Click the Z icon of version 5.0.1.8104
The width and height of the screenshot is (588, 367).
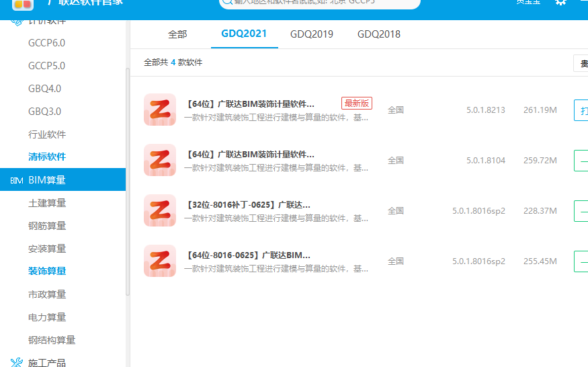pyautogui.click(x=160, y=160)
